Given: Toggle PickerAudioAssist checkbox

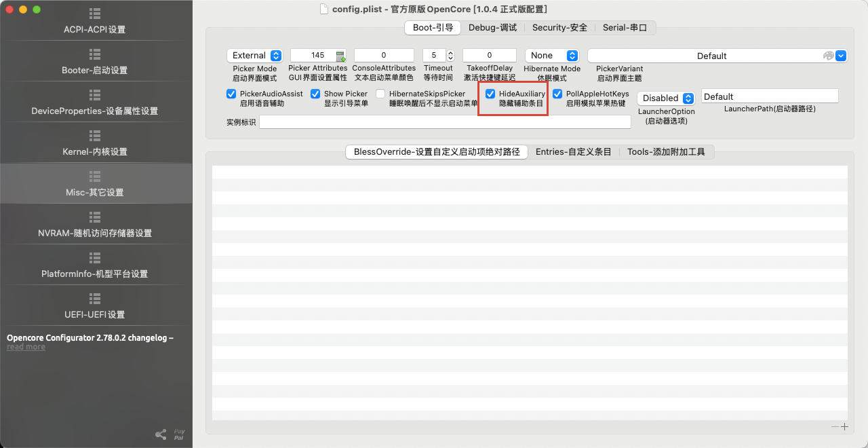Looking at the screenshot, I should pos(231,94).
